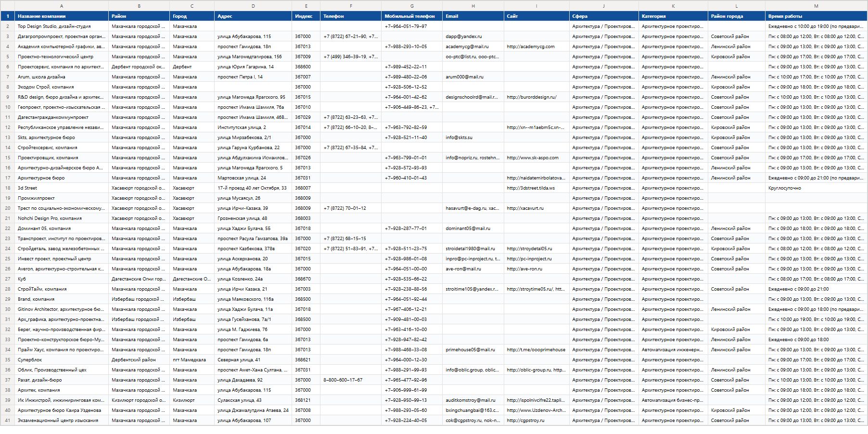Select the 'Проектно-технологический центр' company cell
Viewport: 868px width, 434px height.
point(62,57)
